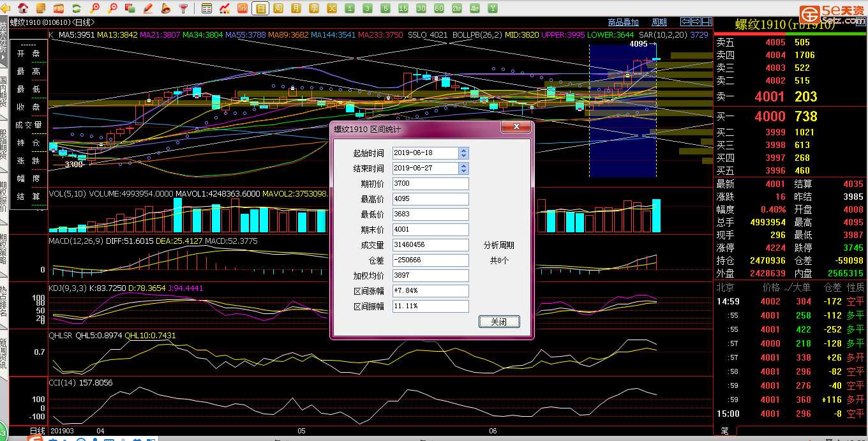This screenshot has height=441, width=868.
Task: Click the 涨停 value 4224
Action: click(775, 248)
